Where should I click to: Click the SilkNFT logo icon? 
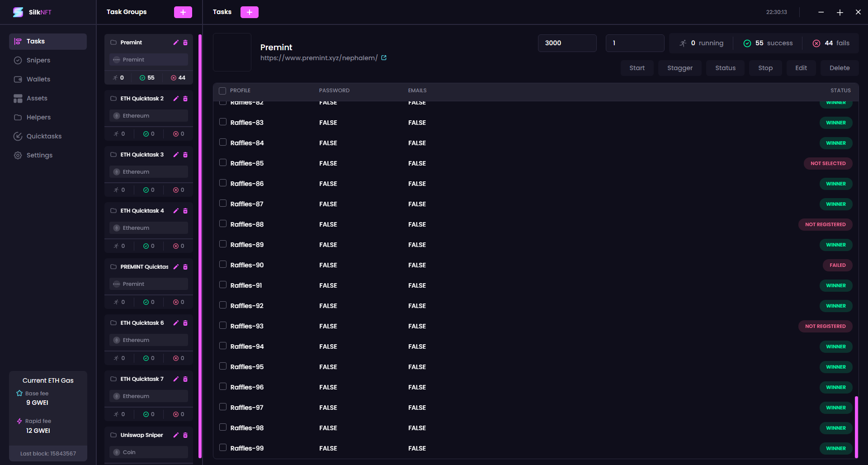click(x=18, y=12)
